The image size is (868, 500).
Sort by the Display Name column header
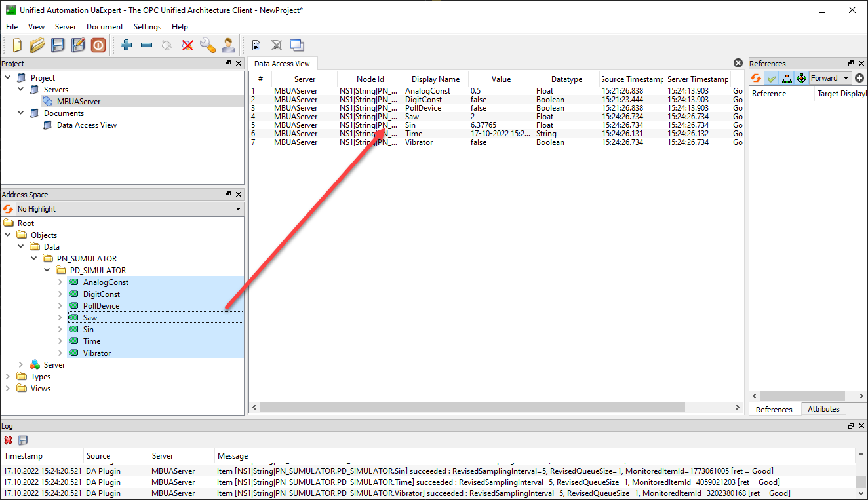435,79
